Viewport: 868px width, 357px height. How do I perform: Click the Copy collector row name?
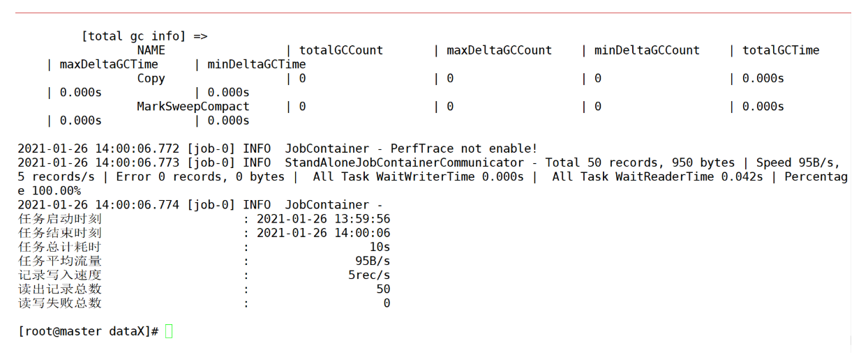[151, 78]
